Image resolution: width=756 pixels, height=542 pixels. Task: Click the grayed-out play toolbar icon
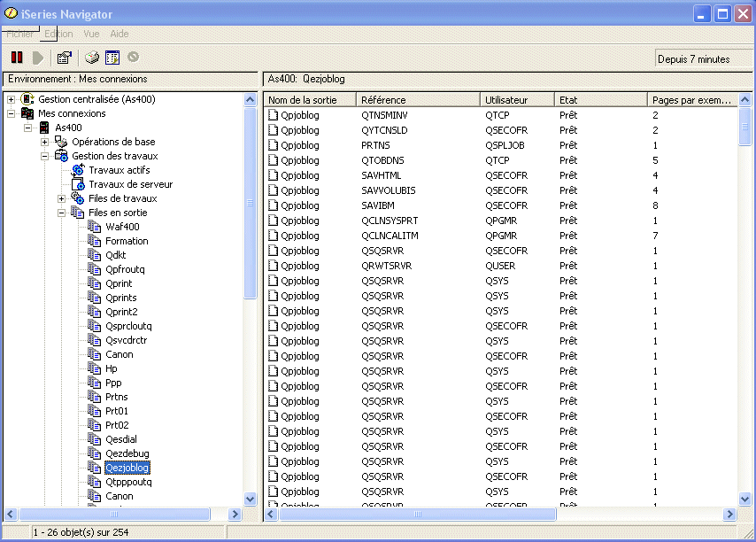pos(37,58)
